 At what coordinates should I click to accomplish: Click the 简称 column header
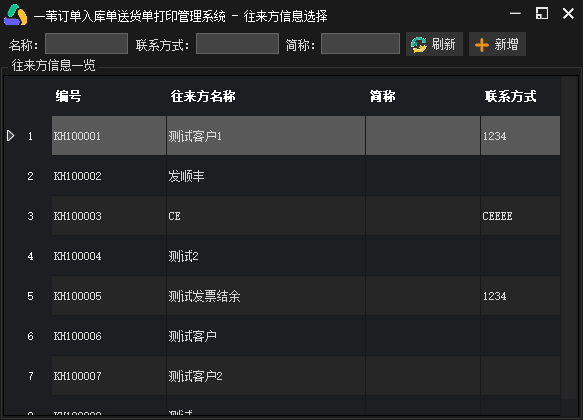pos(383,96)
